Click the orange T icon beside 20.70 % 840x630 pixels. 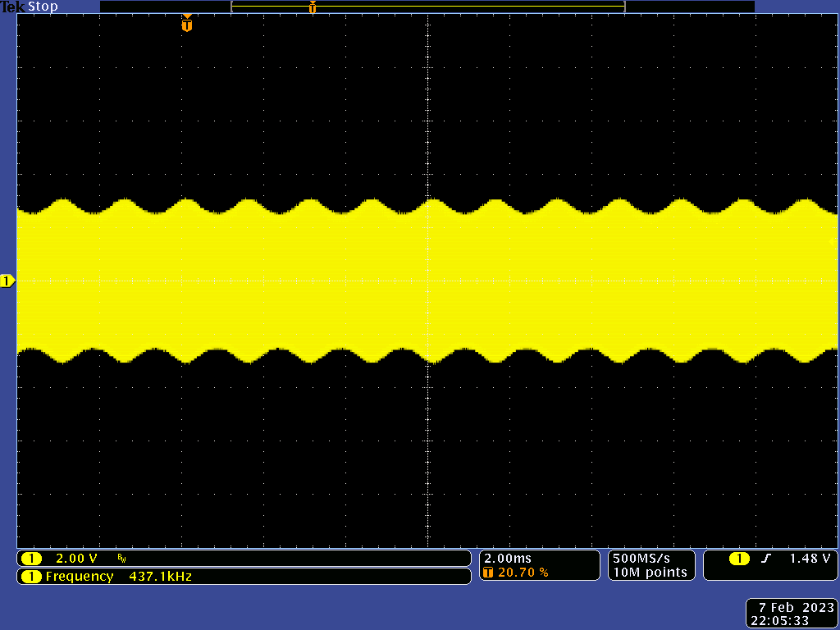[489, 573]
